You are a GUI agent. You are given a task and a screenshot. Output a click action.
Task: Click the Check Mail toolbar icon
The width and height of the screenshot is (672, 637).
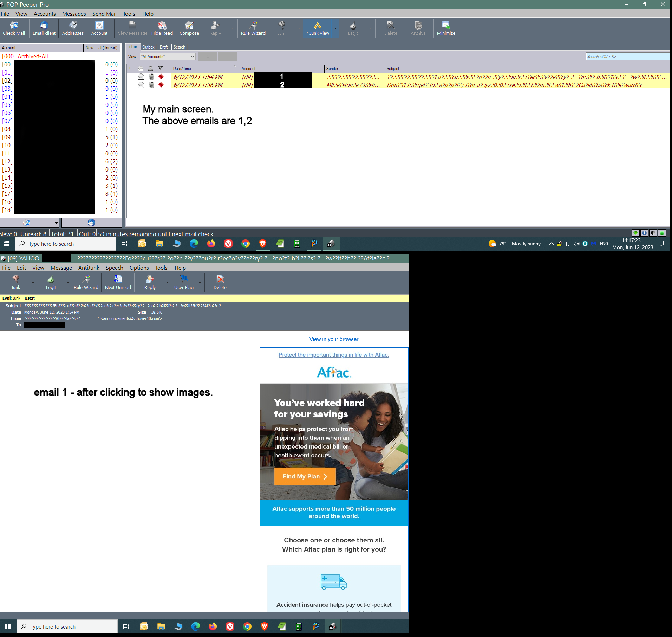[14, 28]
